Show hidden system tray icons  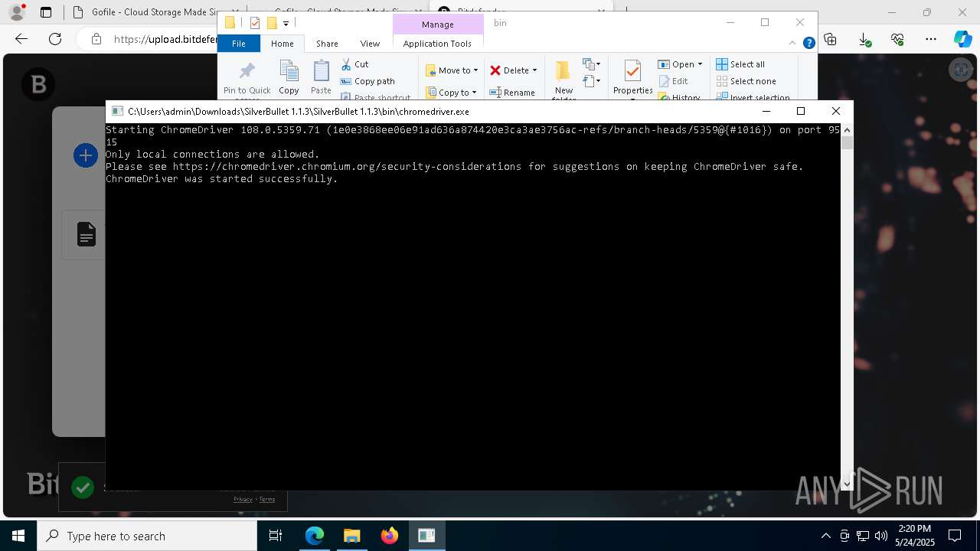[x=825, y=536]
